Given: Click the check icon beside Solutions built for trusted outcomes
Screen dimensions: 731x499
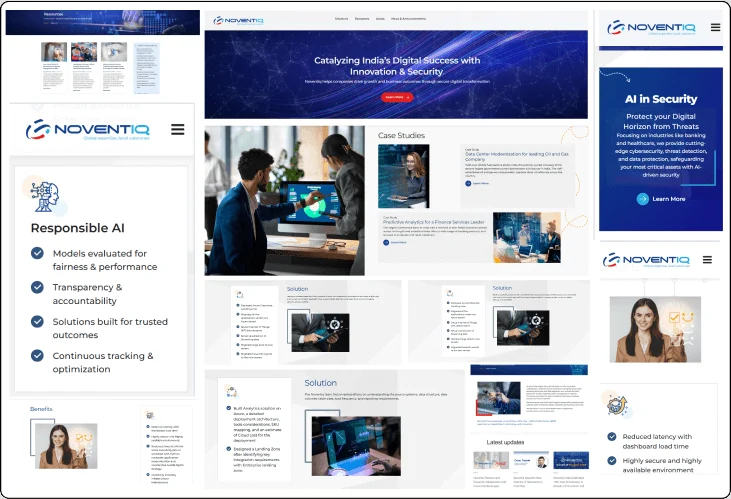Looking at the screenshot, I should point(37,321).
